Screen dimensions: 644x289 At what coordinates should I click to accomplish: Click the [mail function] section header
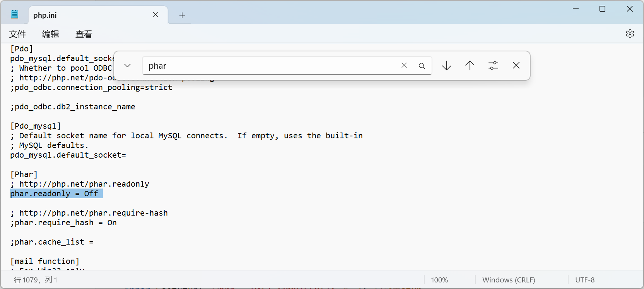point(45,261)
